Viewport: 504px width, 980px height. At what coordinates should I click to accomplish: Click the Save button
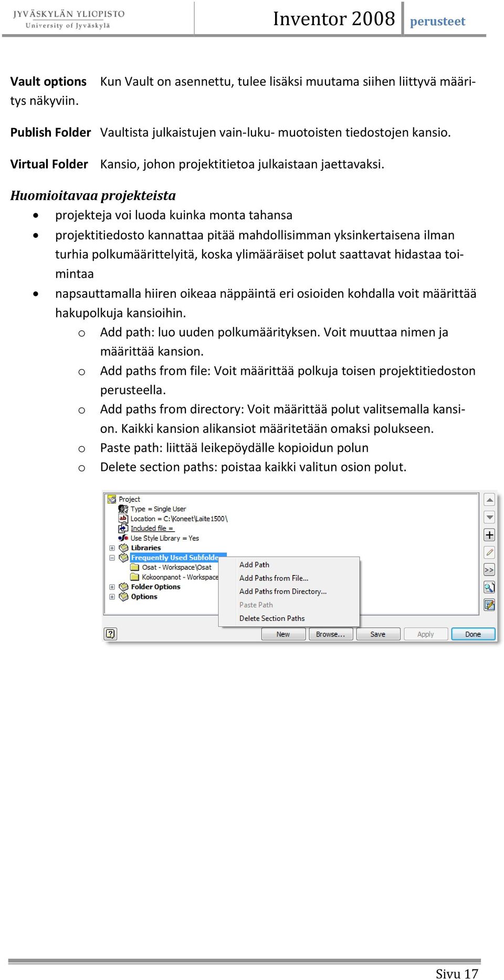click(x=378, y=634)
